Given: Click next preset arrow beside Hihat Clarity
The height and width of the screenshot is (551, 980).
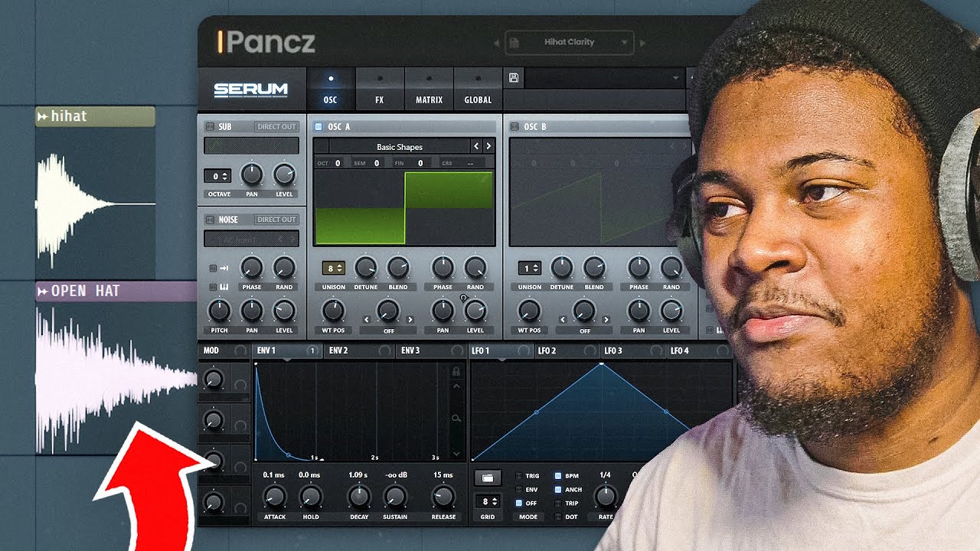Looking at the screenshot, I should tap(642, 43).
